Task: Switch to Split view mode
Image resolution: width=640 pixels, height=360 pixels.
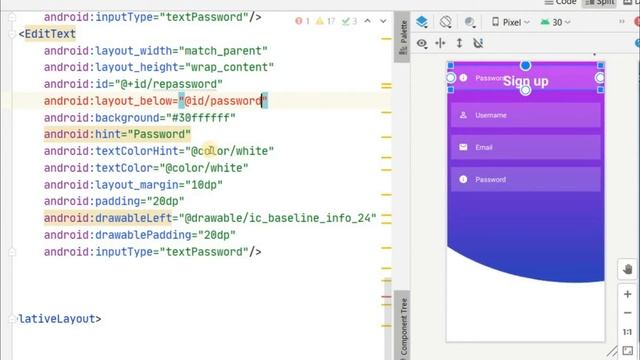Action: pyautogui.click(x=599, y=2)
